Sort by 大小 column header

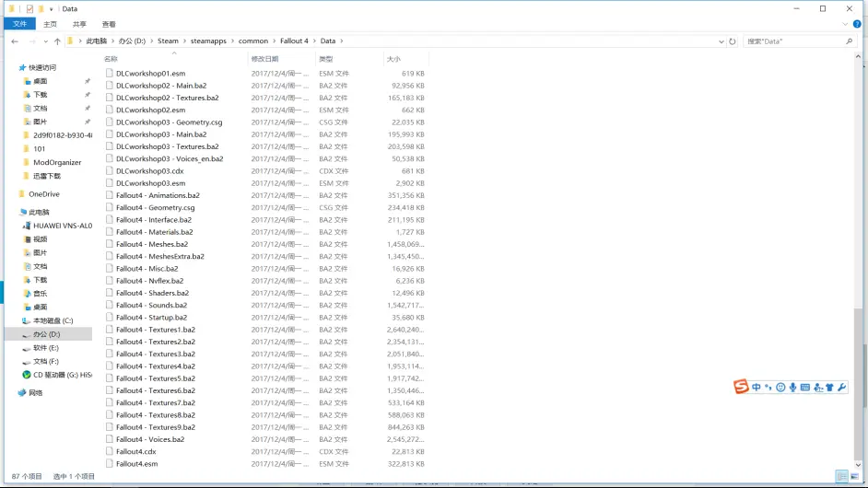click(x=405, y=59)
